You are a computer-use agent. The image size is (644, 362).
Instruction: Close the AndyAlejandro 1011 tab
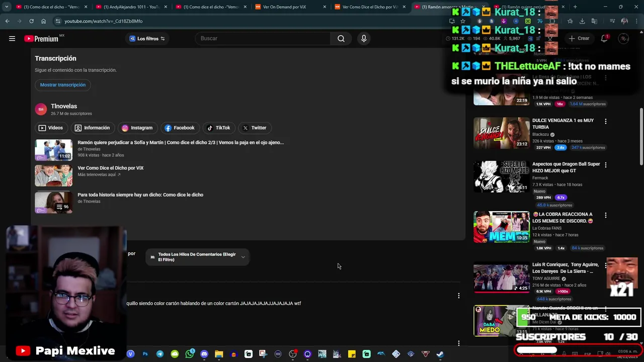pyautogui.click(x=165, y=7)
